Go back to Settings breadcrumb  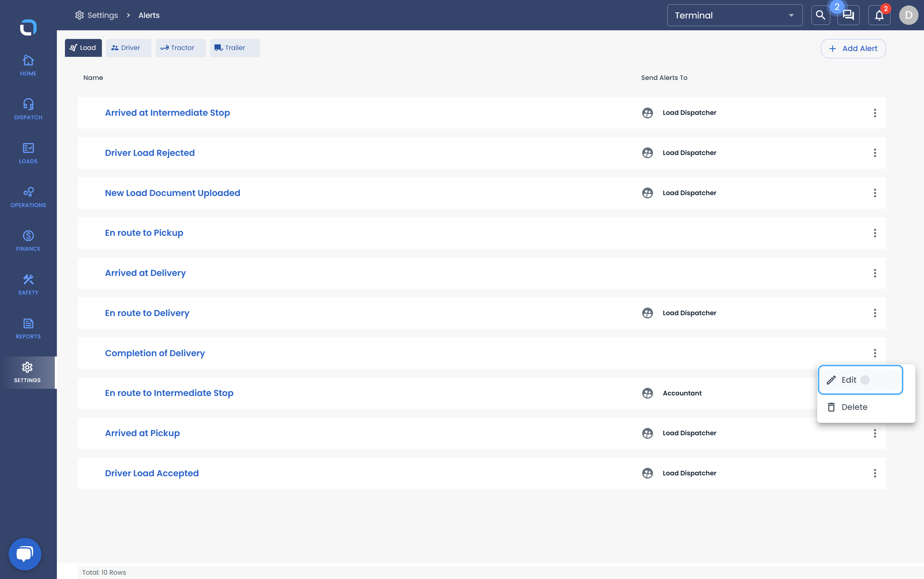[x=96, y=15]
